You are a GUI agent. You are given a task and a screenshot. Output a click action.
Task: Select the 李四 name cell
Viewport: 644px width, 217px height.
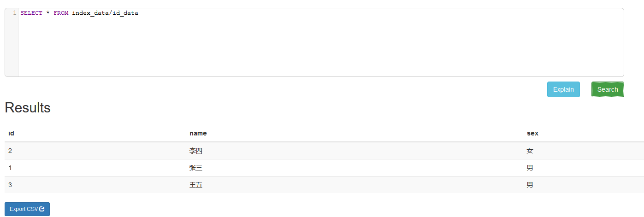coord(196,151)
